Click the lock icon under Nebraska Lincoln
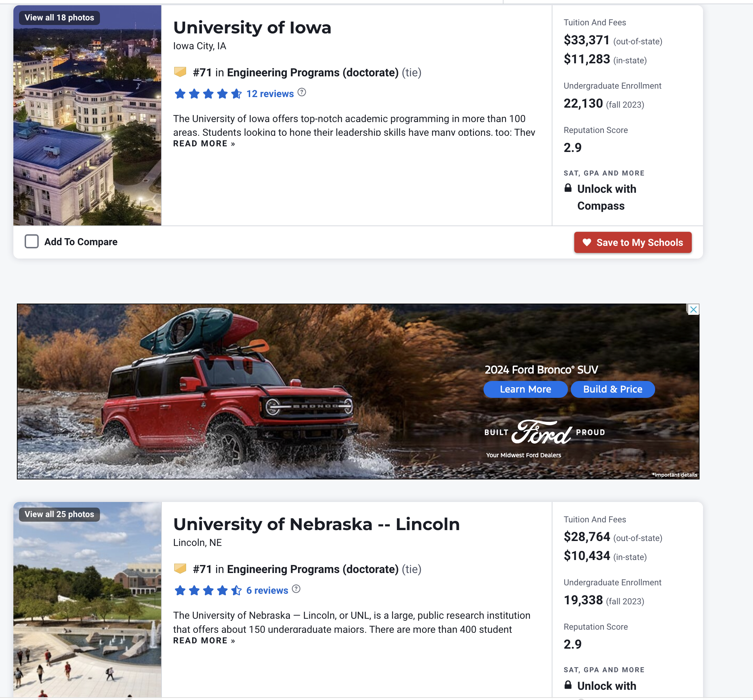This screenshot has height=700, width=753. [568, 685]
